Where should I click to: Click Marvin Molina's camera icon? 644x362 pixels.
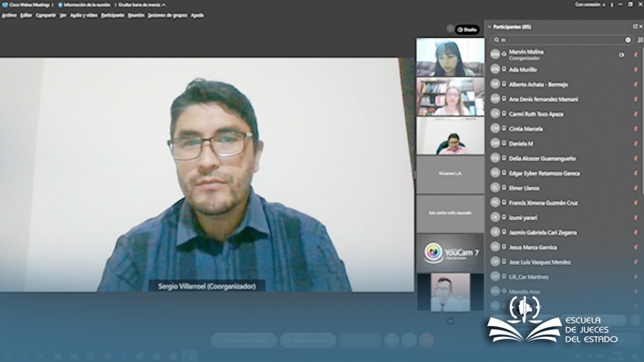click(x=621, y=55)
